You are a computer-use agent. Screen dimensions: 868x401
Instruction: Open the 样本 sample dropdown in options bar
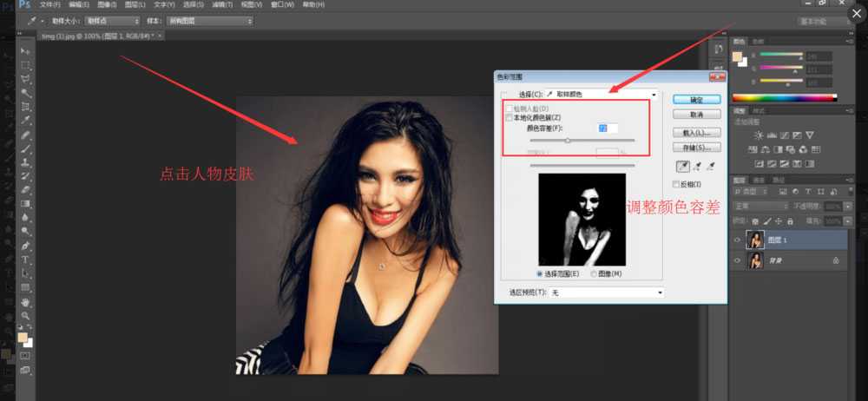[209, 21]
